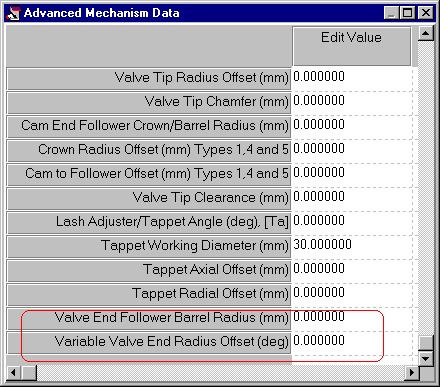
Task: Click the application icon in title bar
Action: click(14, 13)
